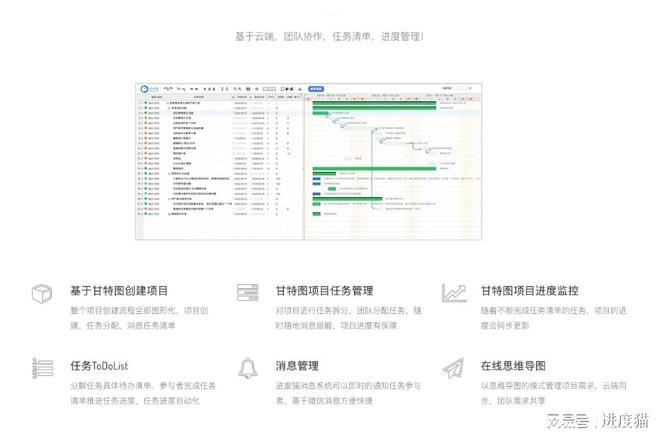The width and height of the screenshot is (660, 438).
Task: Click the blue pill button in Gantt toolbar
Action: point(316,89)
